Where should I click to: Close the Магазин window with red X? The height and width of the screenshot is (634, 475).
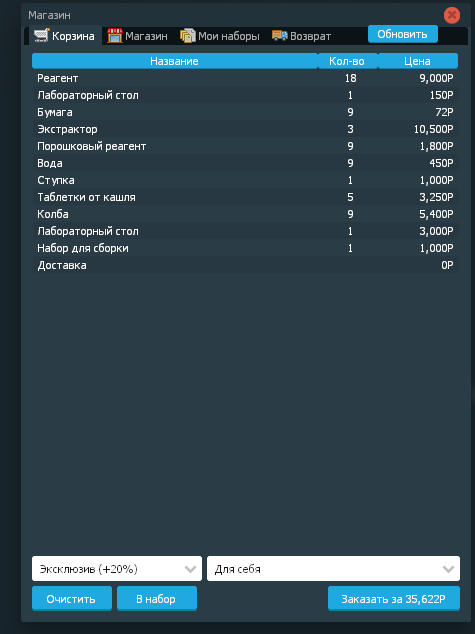(452, 15)
